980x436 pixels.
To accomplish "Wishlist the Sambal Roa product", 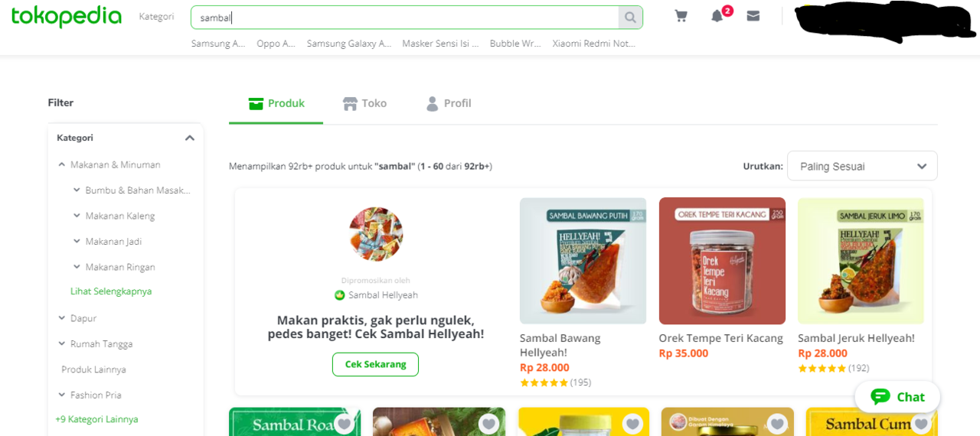I will tap(344, 423).
